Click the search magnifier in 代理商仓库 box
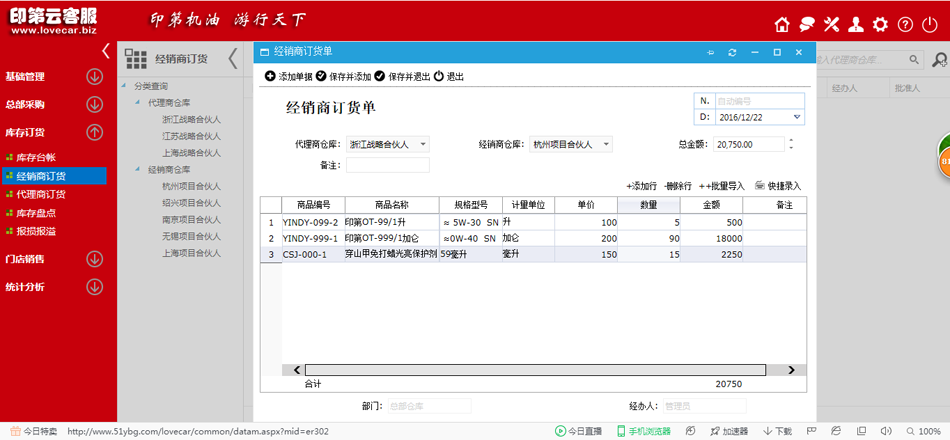Image resolution: width=950 pixels, height=440 pixels. (x=914, y=59)
